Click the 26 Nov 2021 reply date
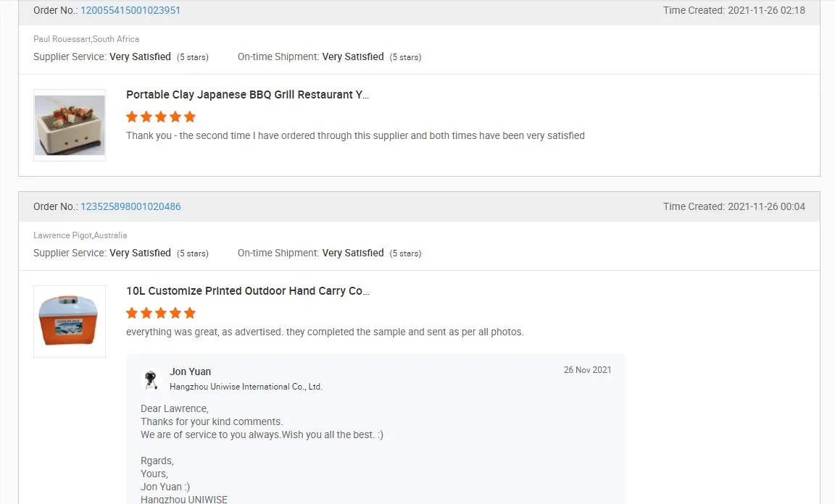The height and width of the screenshot is (504, 835). 587,370
